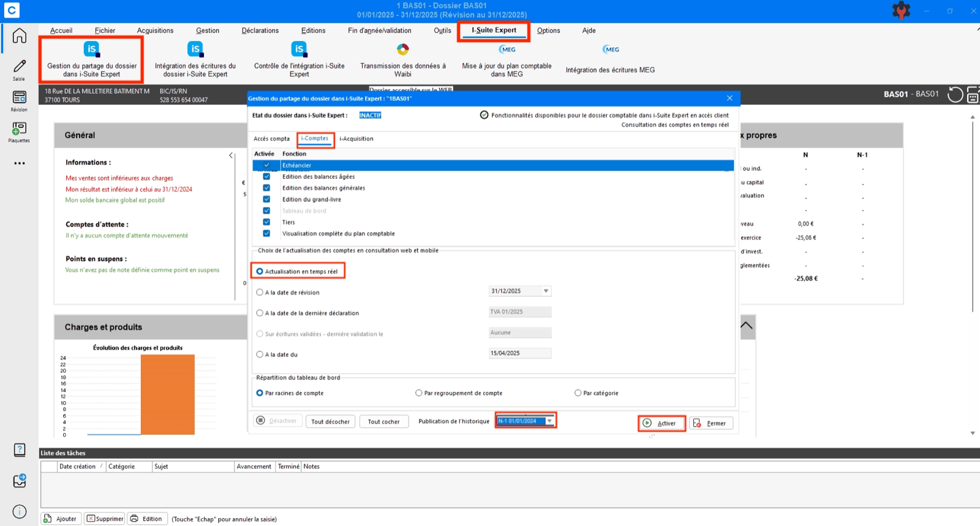Click the gear logo icon in title bar
The width and height of the screenshot is (980, 526).
901,10
